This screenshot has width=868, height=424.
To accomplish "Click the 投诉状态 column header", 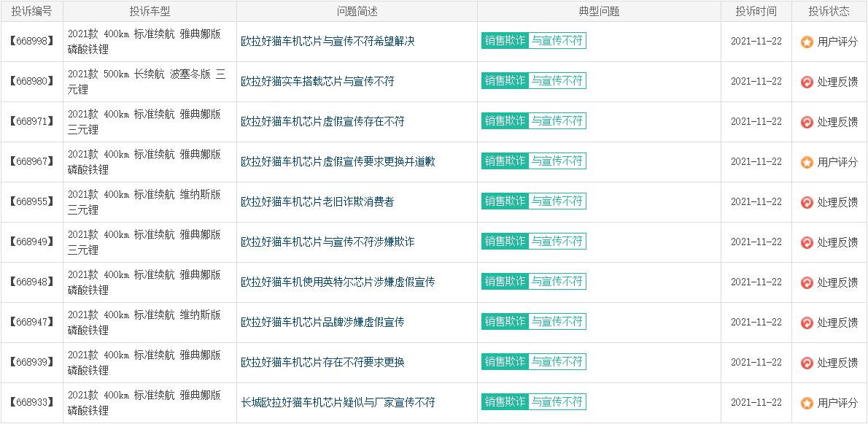I will 829,11.
